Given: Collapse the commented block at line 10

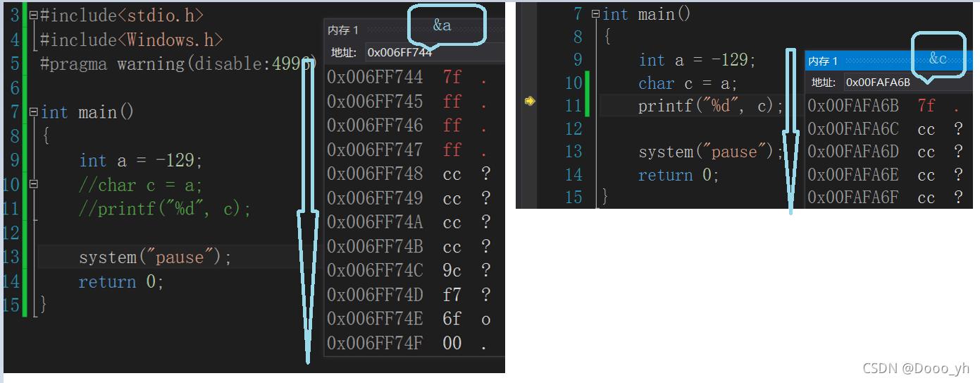Looking at the screenshot, I should tap(34, 186).
